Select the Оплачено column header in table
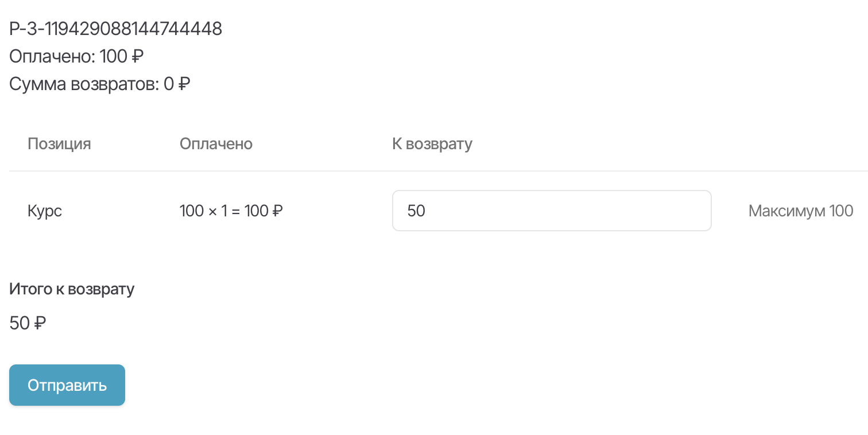The height and width of the screenshot is (435, 868). pos(216,143)
